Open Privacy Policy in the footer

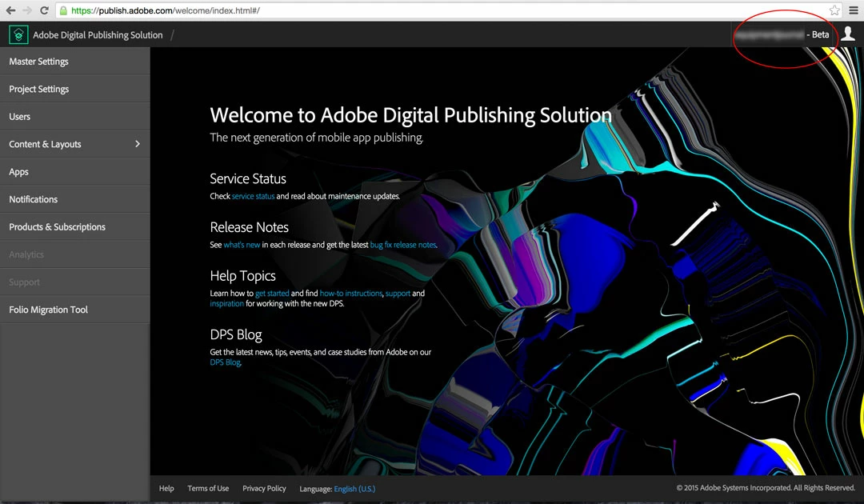264,488
